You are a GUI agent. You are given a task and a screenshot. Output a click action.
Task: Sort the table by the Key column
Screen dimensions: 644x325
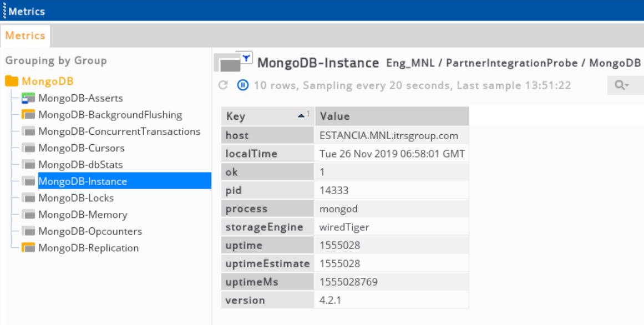click(x=267, y=116)
